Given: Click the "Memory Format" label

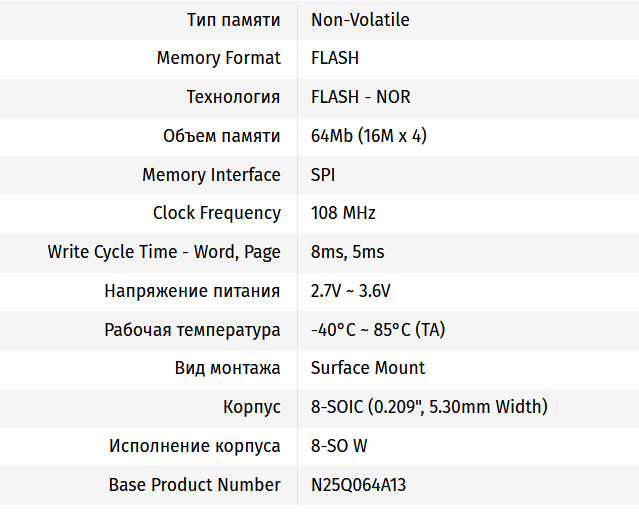Looking at the screenshot, I should coord(218,58).
